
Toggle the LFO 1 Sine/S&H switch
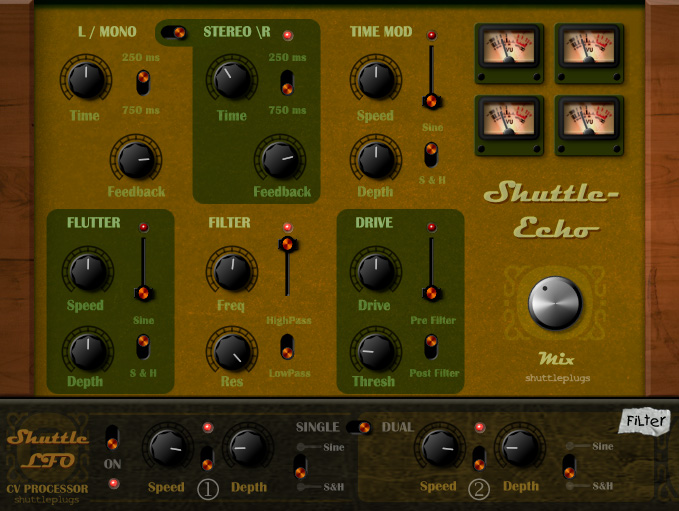pos(301,466)
